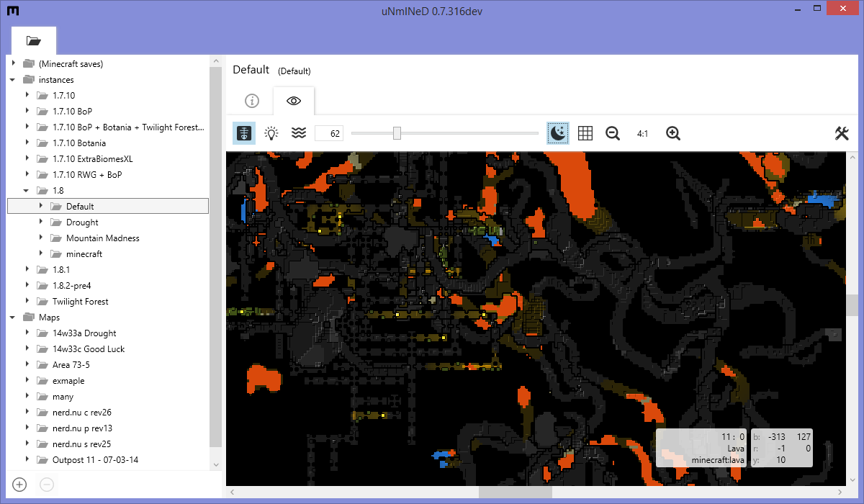Open the folder browser tab icon
864x504 pixels.
click(34, 40)
